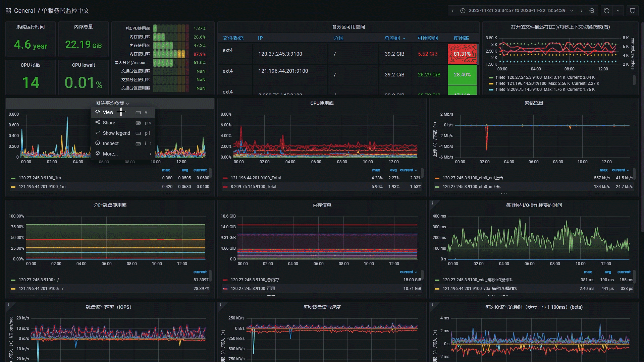Sort network legend by current column
The height and width of the screenshot is (362, 644).
[621, 170]
